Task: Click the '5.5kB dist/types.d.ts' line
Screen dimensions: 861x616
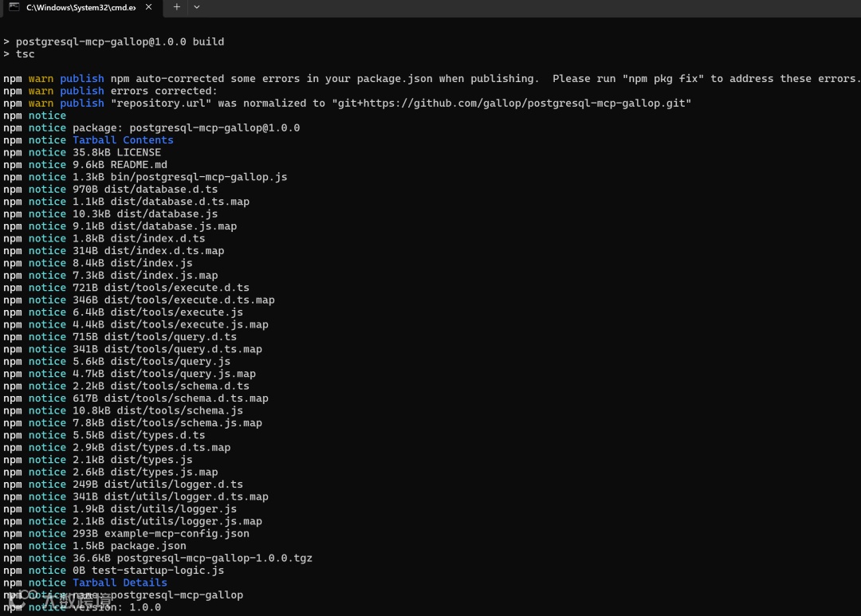Action: (104, 435)
